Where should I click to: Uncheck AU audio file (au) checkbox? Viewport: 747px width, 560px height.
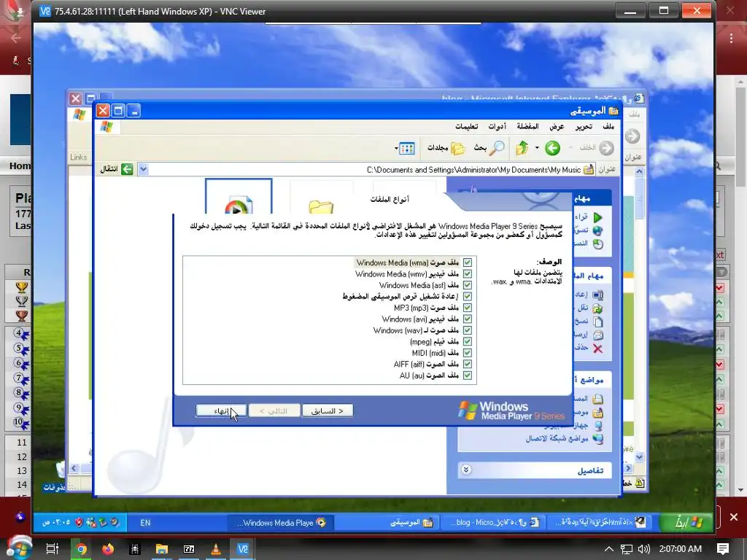click(468, 376)
